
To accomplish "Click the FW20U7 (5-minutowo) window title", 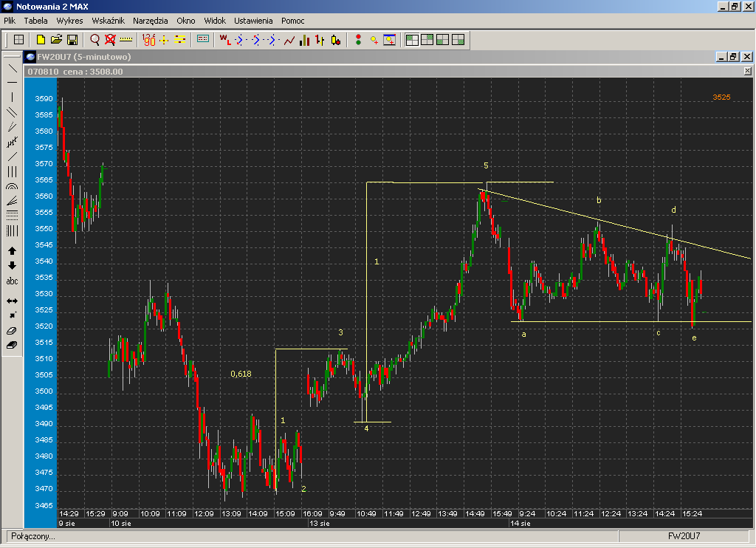I will coord(84,57).
